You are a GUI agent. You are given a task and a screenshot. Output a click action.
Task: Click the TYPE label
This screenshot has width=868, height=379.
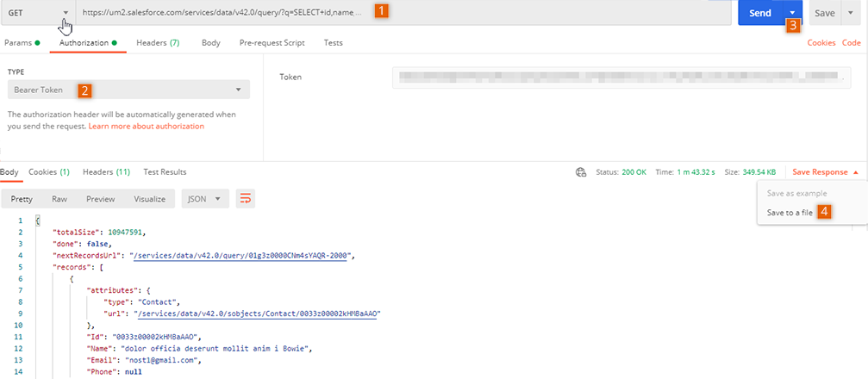16,72
